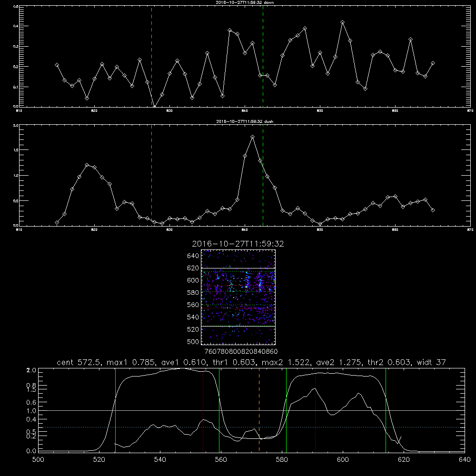The image size is (476, 476).
Task: Click the dawn plot x-axis label '840'
Action: click(x=245, y=111)
